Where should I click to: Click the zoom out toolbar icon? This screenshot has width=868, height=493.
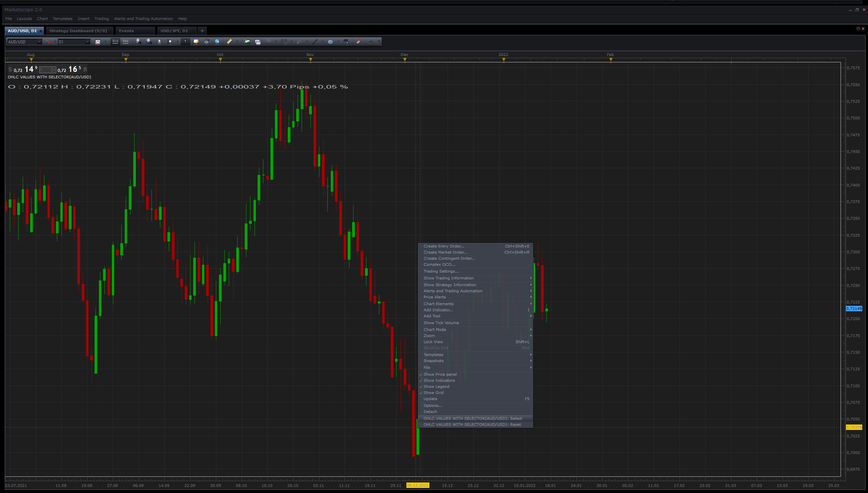click(x=149, y=41)
